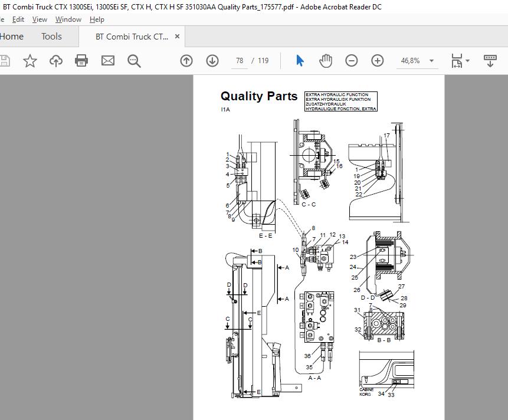Click the A - A section label
This screenshot has height=420, width=508.
314,378
